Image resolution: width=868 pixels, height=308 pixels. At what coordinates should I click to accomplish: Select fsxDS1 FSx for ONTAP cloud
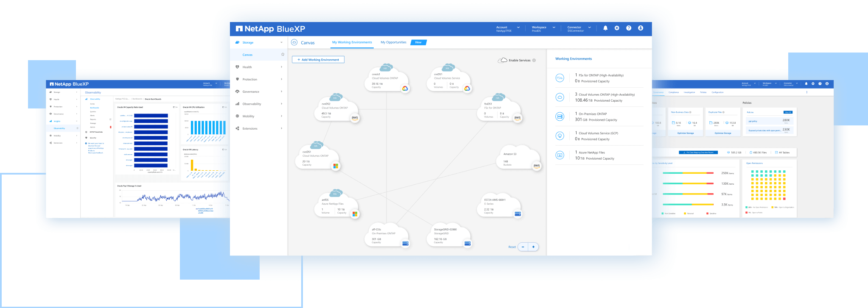tap(499, 108)
